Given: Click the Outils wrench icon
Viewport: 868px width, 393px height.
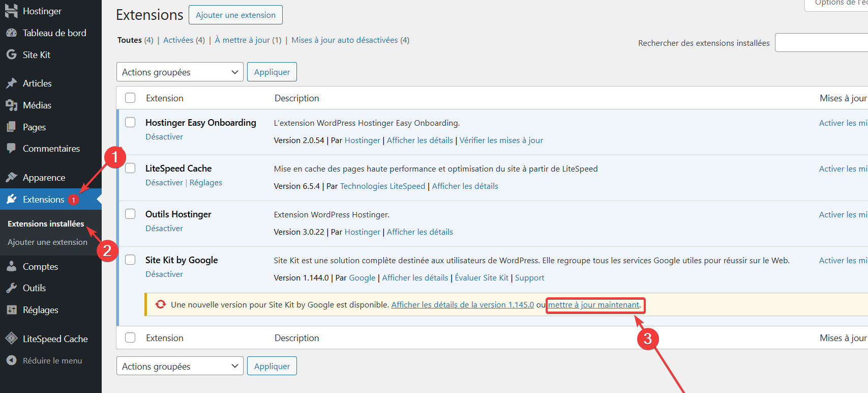Looking at the screenshot, I should coord(11,288).
